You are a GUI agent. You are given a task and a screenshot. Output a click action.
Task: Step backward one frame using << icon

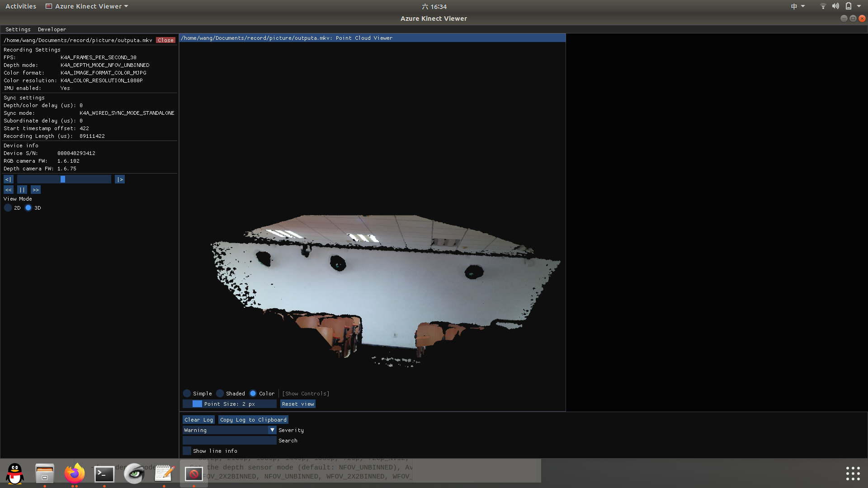coord(8,189)
